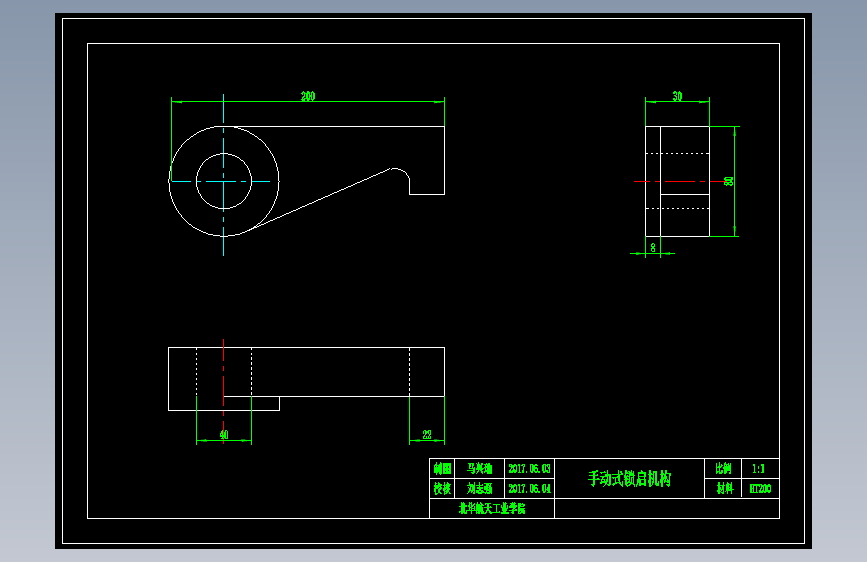The height and width of the screenshot is (562, 867).
Task: Click the 2017.06.04 date cell
Action: (x=529, y=488)
